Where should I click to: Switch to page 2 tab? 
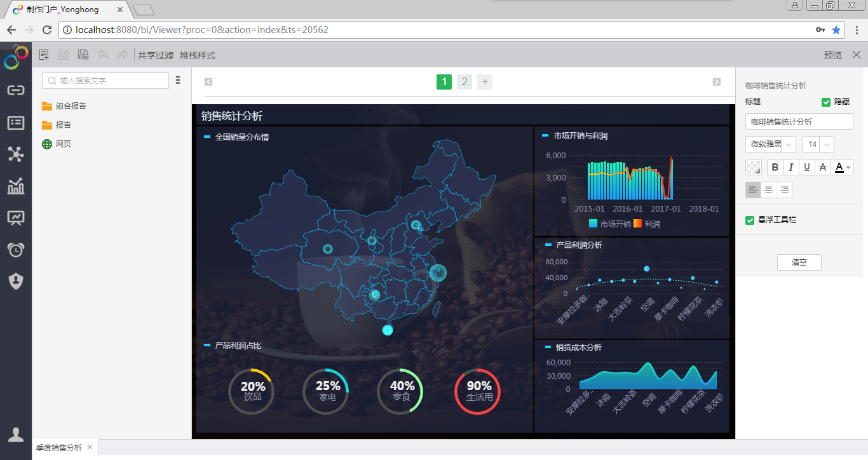pos(465,82)
